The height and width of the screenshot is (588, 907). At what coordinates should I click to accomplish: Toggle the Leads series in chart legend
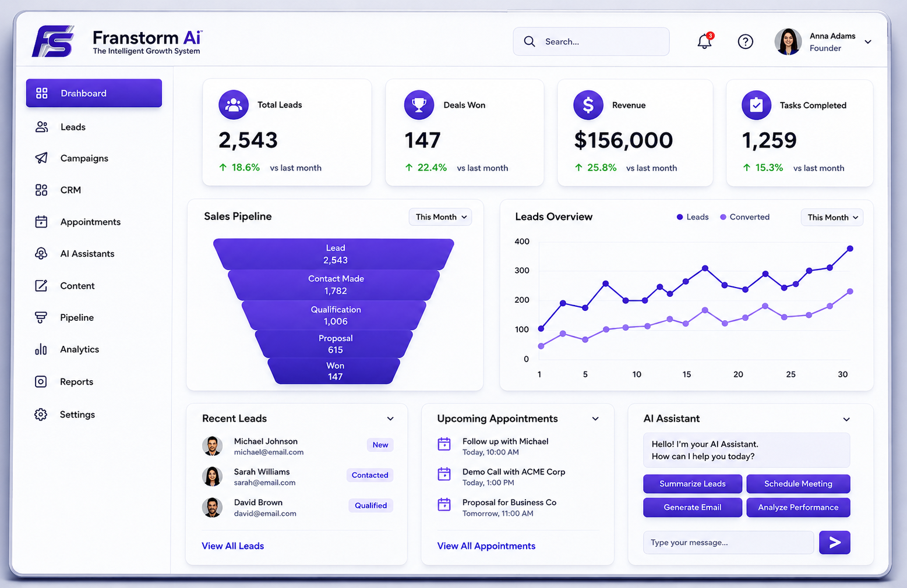click(693, 217)
